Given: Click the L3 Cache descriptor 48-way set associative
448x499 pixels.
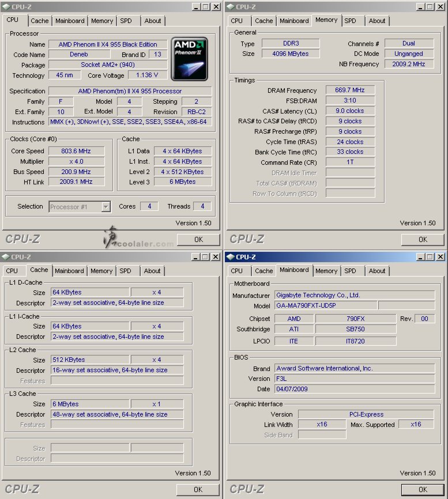Looking at the screenshot, I should 117,414.
